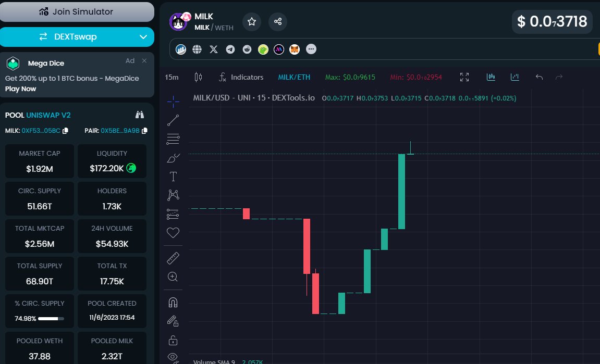Viewport: 600px width, 364px height.
Task: Select the heart favorites icon tool
Action: [173, 232]
